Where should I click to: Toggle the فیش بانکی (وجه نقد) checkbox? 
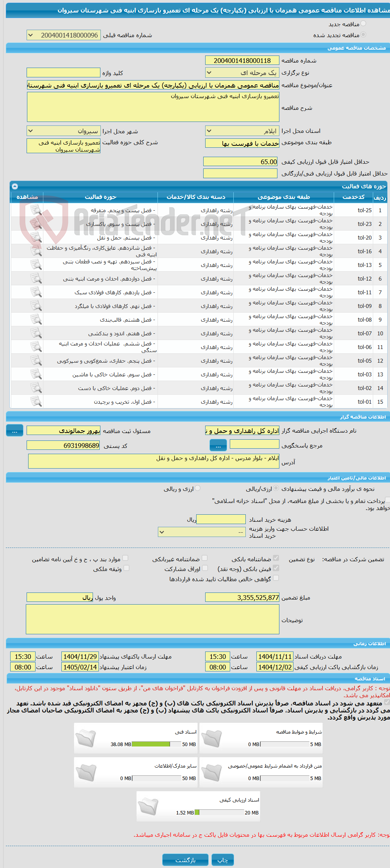[276, 568]
